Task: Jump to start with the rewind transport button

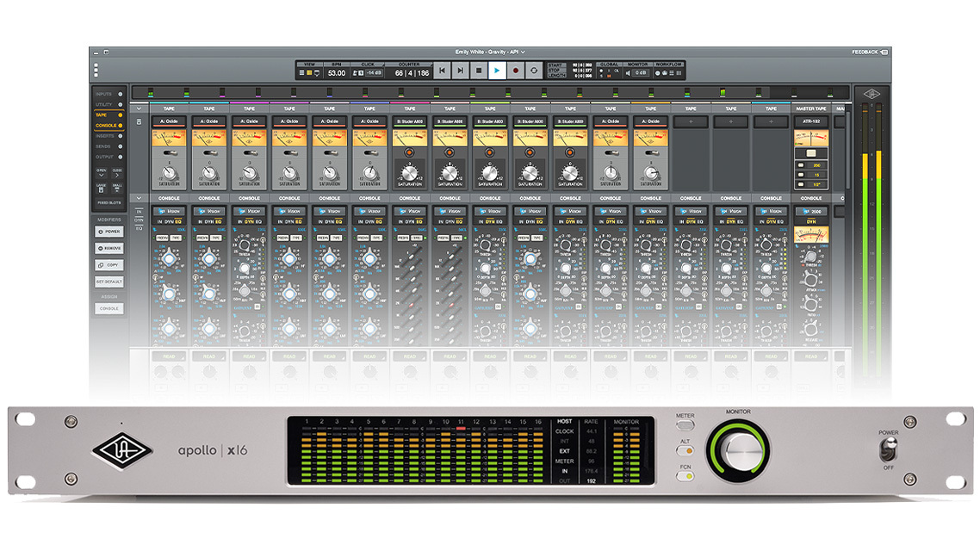Action: [442, 71]
